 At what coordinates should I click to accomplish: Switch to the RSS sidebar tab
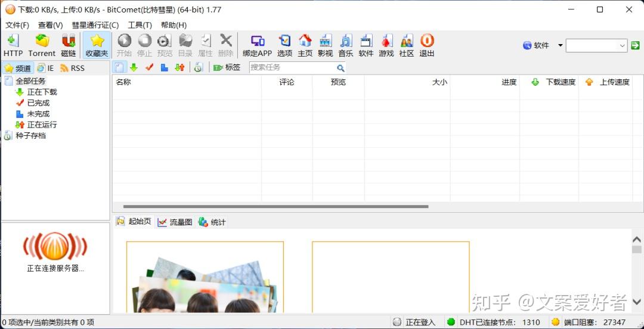(72, 68)
